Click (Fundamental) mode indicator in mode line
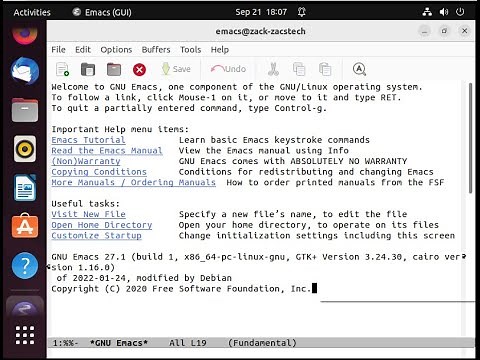Viewport: 480px width, 360px height. tap(262, 343)
